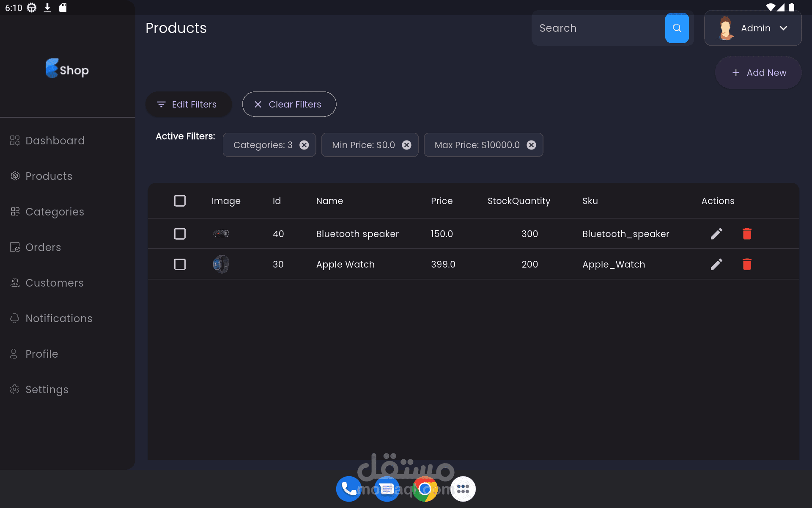
Task: Delete the Bluetooth speaker product
Action: [x=747, y=234]
